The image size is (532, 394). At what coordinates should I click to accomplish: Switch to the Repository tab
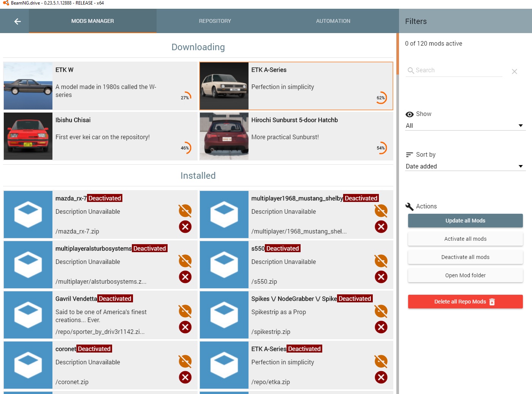215,21
